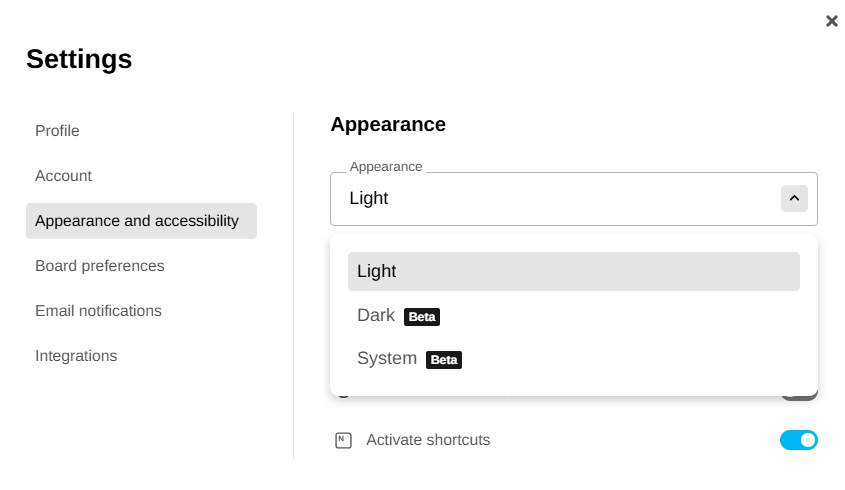This screenshot has height=490, width=845.
Task: Click the Appearance combo box field
Action: (550, 199)
